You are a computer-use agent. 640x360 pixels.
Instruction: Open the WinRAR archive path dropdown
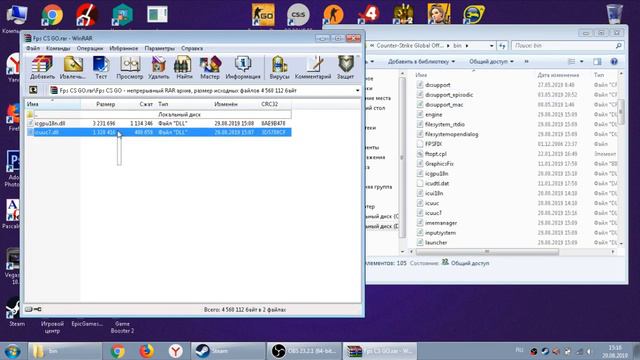pyautogui.click(x=358, y=91)
